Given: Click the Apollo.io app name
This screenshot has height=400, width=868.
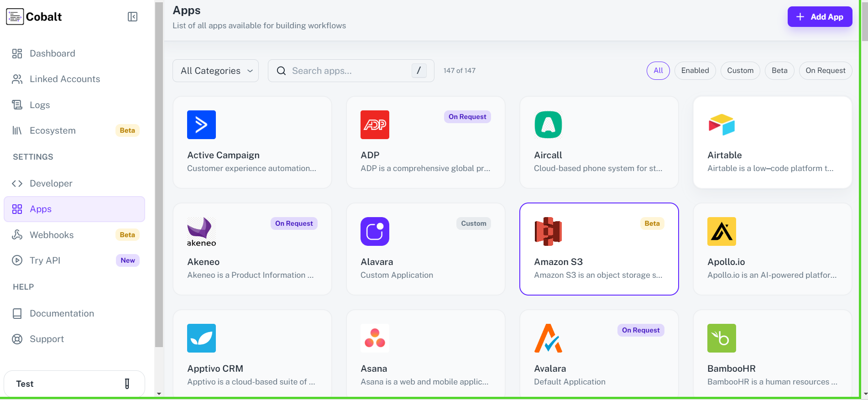Looking at the screenshot, I should 726,262.
